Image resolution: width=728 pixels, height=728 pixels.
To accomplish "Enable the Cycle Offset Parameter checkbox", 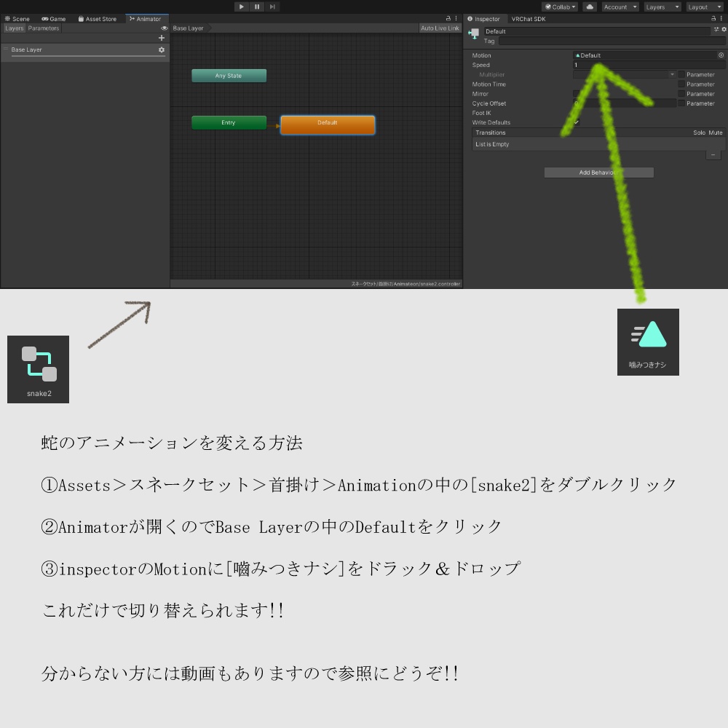I will tap(681, 103).
